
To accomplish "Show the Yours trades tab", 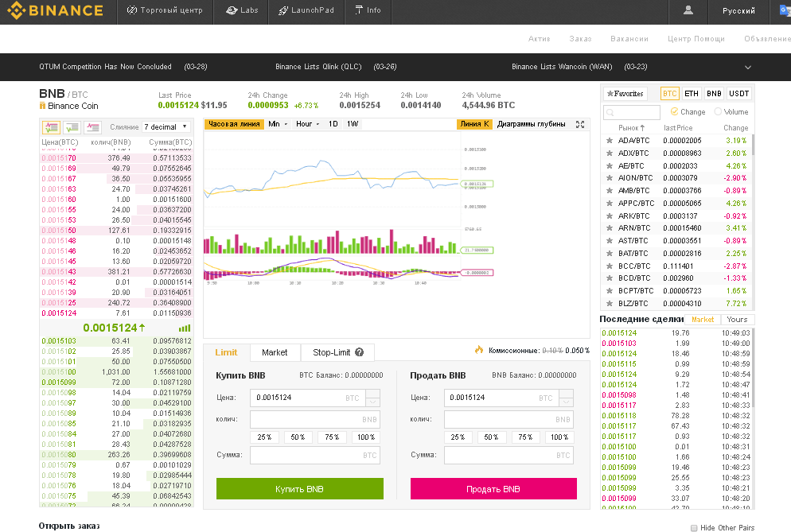I will point(737,320).
